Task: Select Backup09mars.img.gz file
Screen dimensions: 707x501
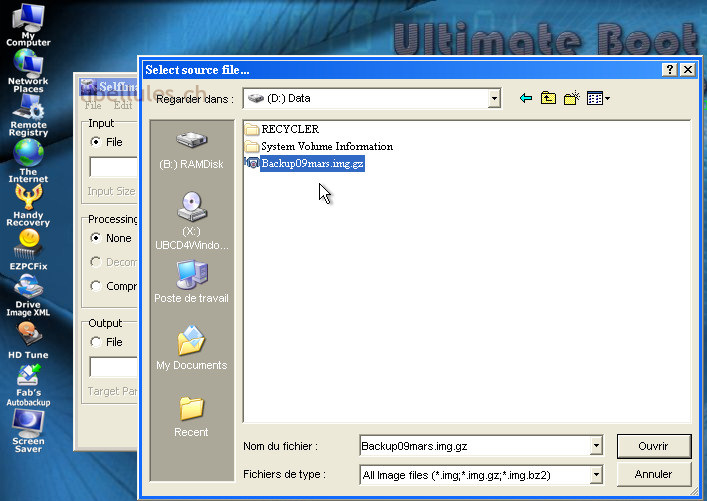Action: pos(304,163)
